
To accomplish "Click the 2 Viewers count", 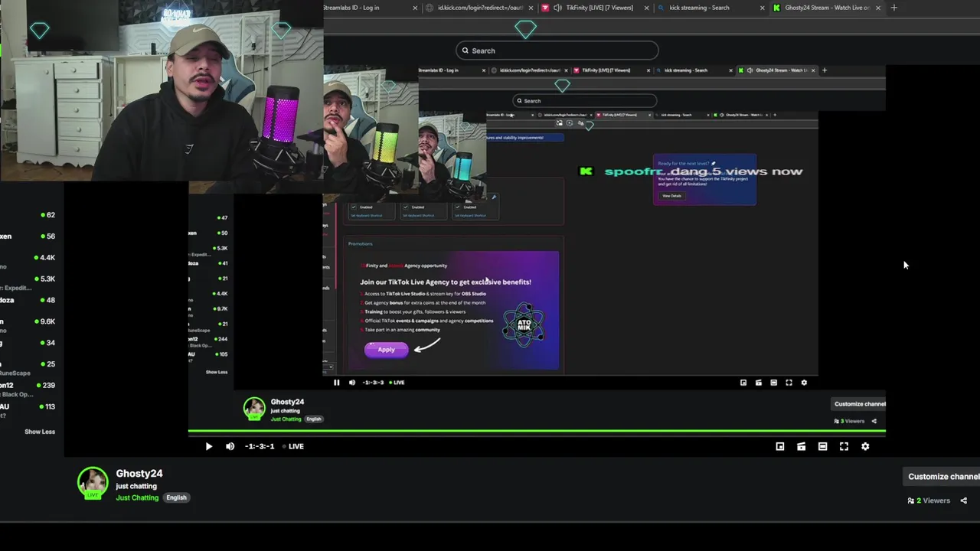I will pyautogui.click(x=929, y=500).
